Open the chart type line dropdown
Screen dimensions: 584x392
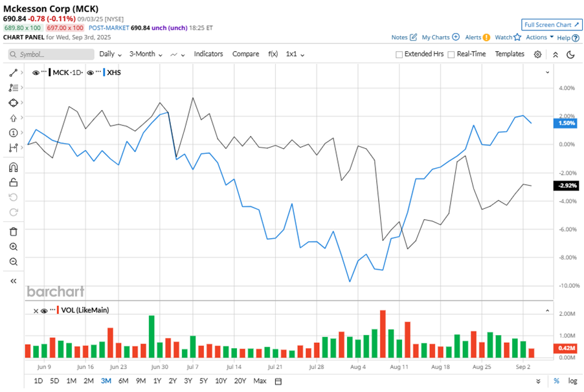pyautogui.click(x=177, y=55)
